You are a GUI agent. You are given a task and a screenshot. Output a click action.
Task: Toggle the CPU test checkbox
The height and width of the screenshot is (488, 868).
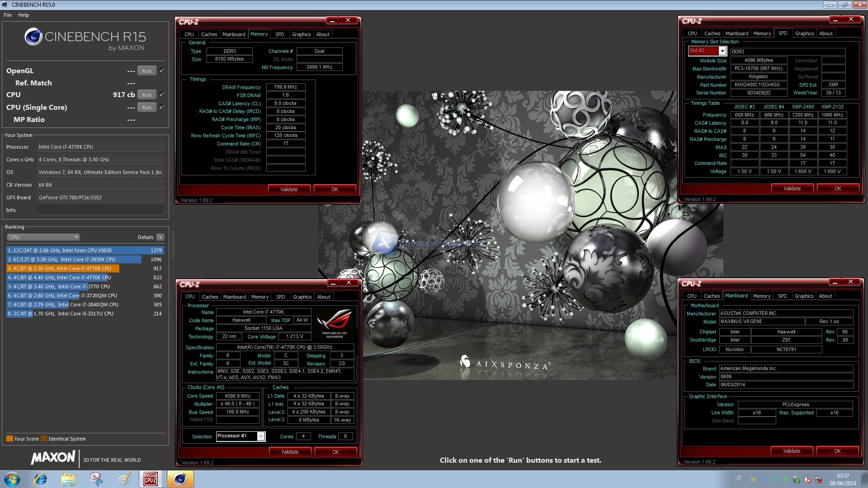pyautogui.click(x=162, y=94)
